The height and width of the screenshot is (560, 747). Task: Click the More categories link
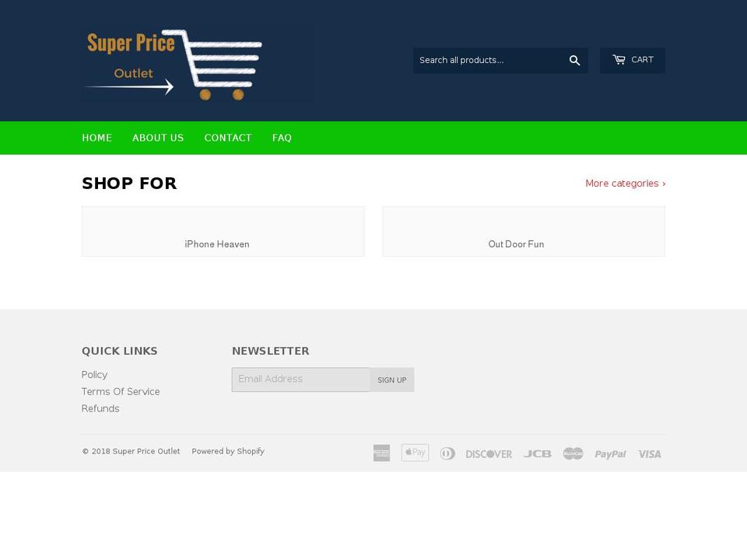click(x=625, y=184)
